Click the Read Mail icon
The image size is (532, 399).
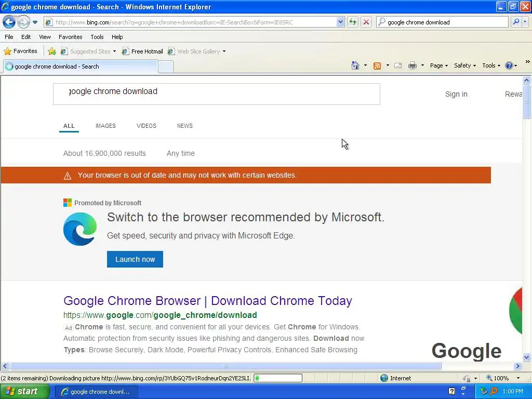click(398, 65)
